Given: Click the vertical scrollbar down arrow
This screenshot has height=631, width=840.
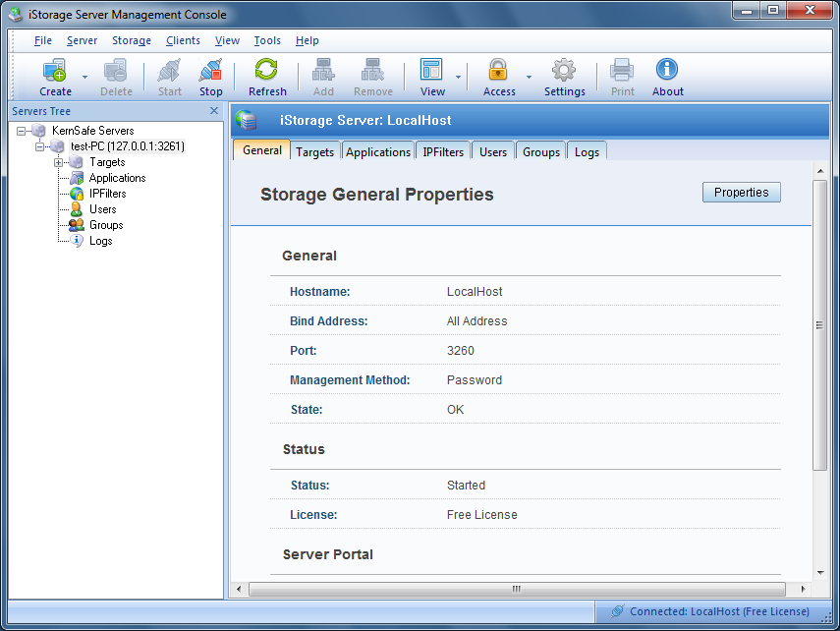Looking at the screenshot, I should (819, 573).
